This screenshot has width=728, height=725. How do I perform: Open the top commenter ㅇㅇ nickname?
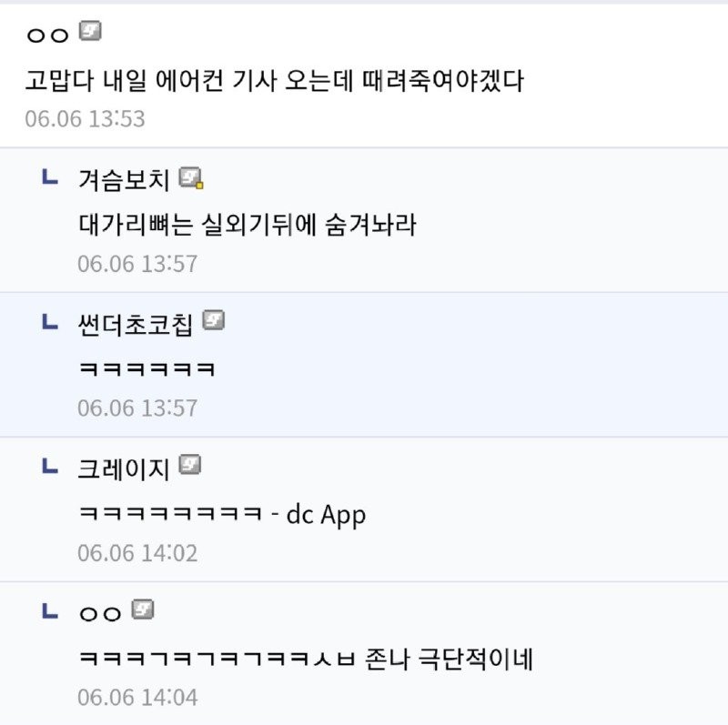pos(48,35)
